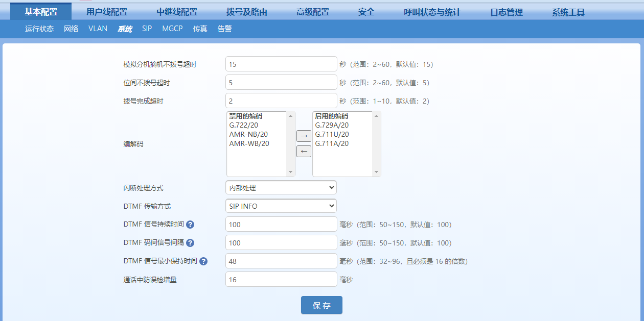Image resolution: width=644 pixels, height=321 pixels.
Task: Switch to the 告警 sub-tab
Action: (224, 29)
